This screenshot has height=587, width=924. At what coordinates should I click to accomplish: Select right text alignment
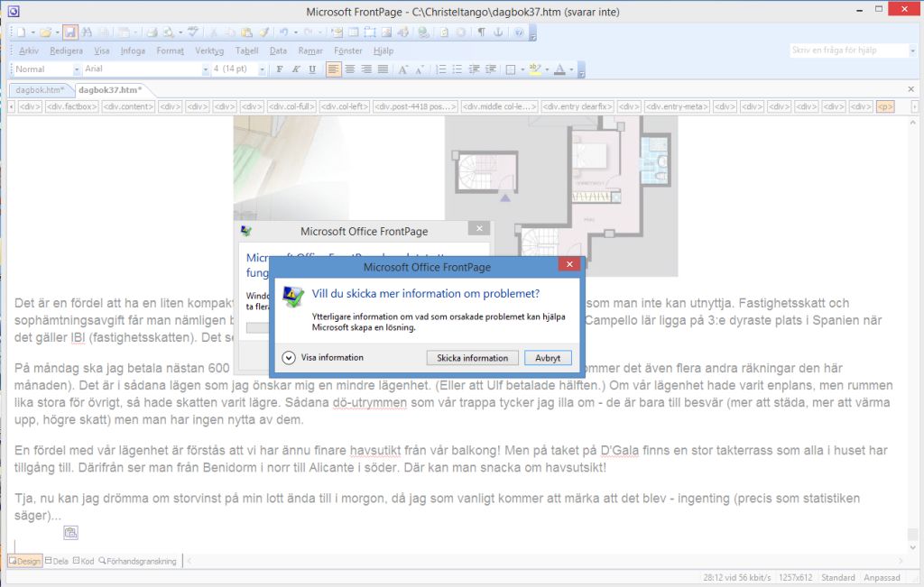[x=366, y=69]
